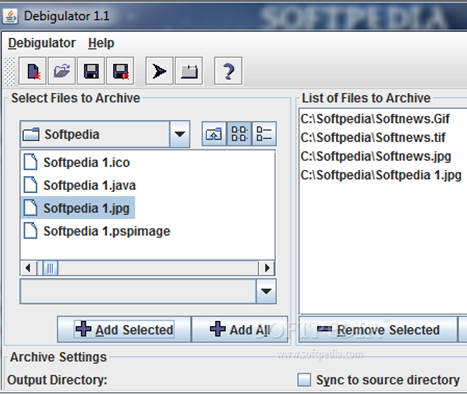Click the toolbar drag handle grip

pos(11,71)
